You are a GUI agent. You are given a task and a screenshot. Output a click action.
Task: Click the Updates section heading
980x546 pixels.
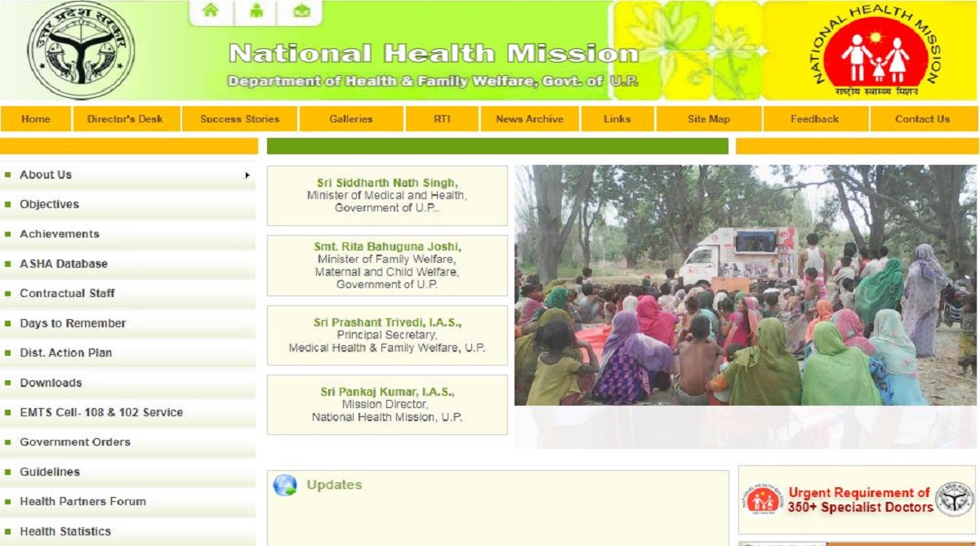point(334,485)
